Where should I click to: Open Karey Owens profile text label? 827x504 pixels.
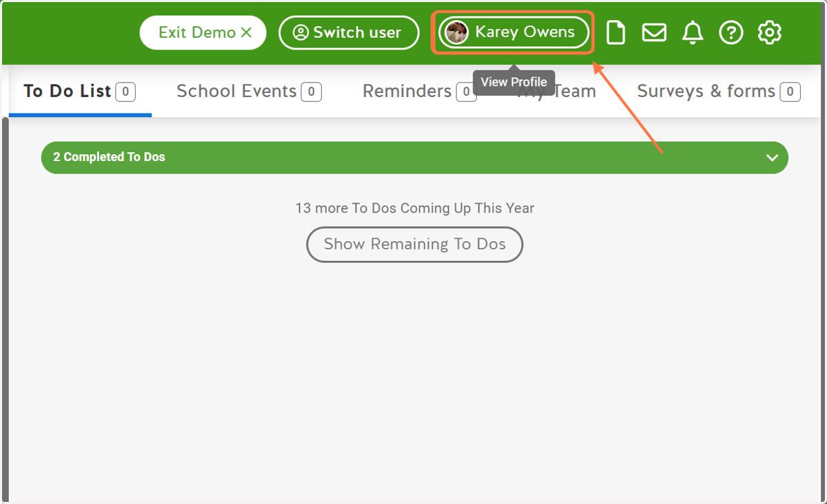point(524,32)
